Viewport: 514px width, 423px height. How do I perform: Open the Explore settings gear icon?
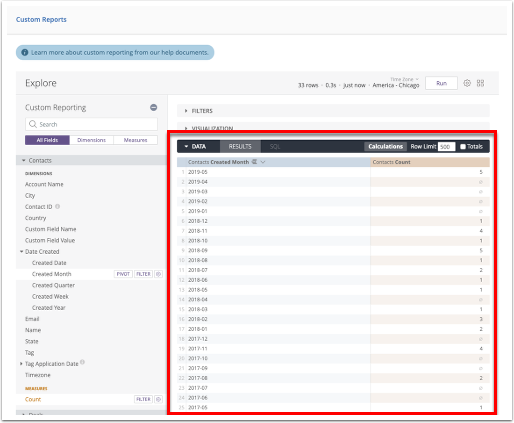(467, 83)
